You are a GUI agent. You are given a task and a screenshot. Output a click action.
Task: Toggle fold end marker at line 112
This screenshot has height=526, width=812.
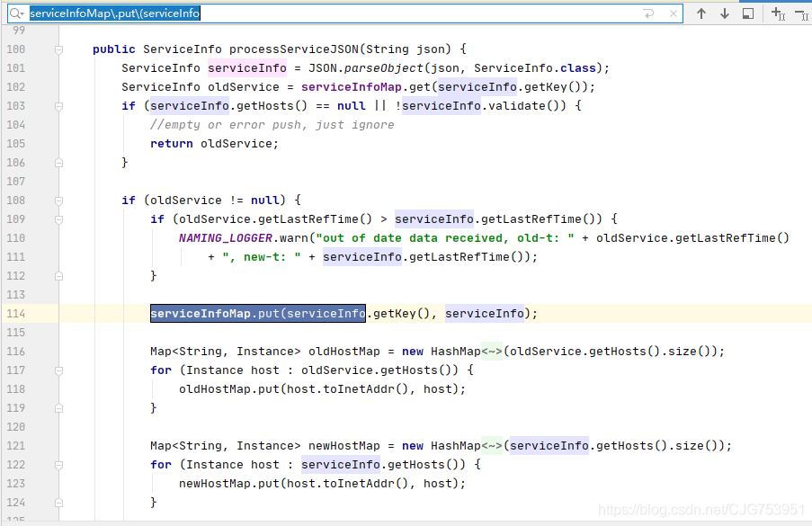coord(58,276)
